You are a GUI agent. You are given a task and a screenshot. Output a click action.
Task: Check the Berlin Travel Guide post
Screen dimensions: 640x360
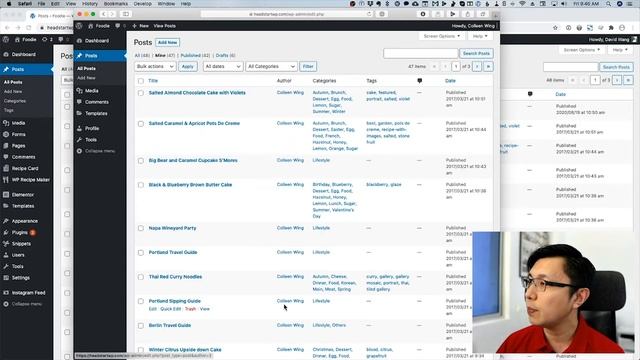point(141,326)
